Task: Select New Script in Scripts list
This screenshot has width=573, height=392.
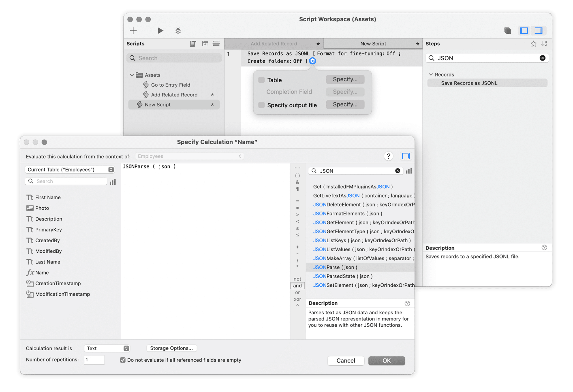Action: point(174,104)
